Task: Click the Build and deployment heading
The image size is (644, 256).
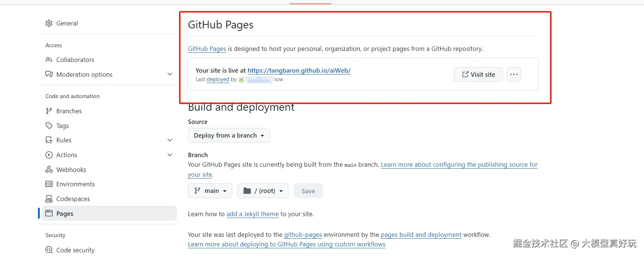Action: pyautogui.click(x=241, y=107)
